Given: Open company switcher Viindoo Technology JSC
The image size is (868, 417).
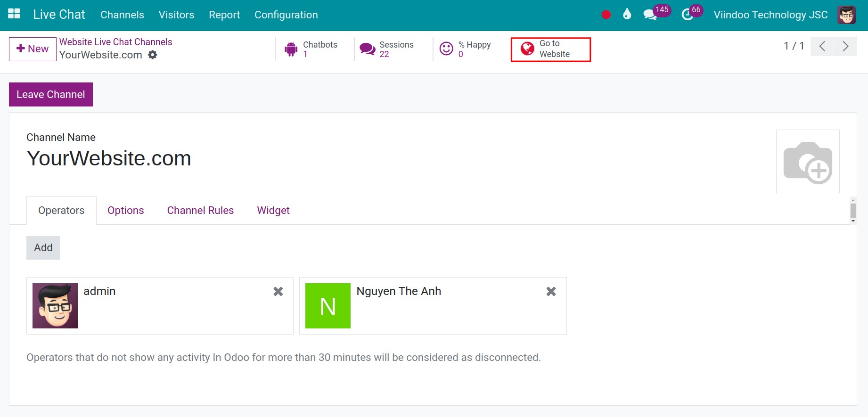Looking at the screenshot, I should (x=770, y=15).
